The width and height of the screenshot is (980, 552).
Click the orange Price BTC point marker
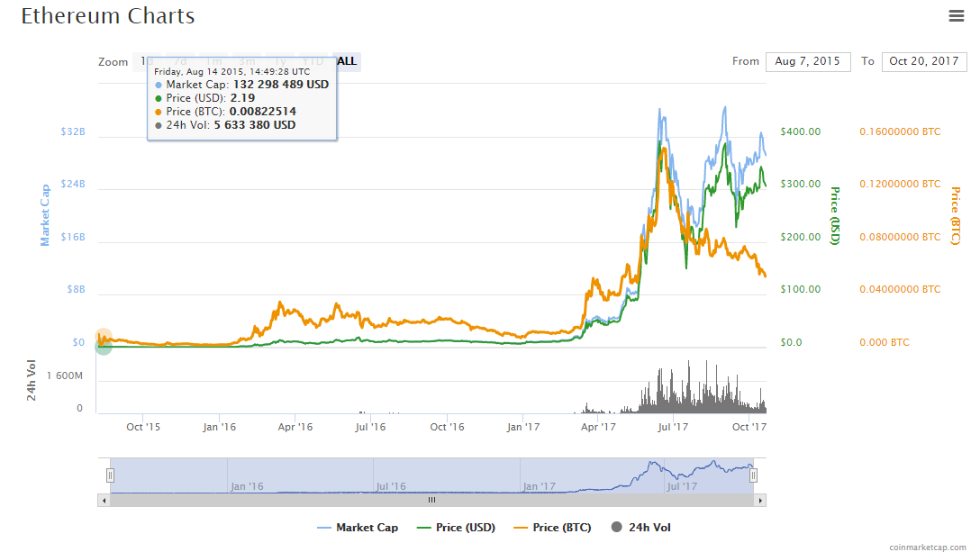point(104,336)
